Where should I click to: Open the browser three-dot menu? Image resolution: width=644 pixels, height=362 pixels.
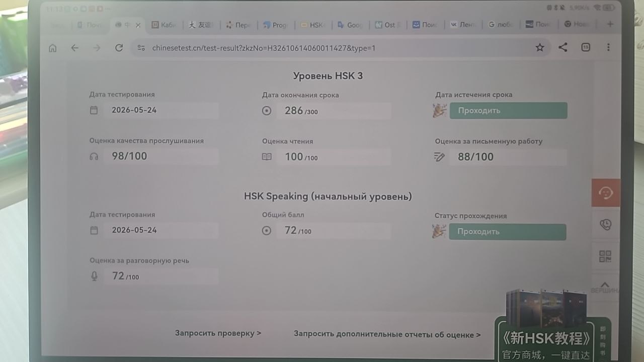pyautogui.click(x=608, y=47)
